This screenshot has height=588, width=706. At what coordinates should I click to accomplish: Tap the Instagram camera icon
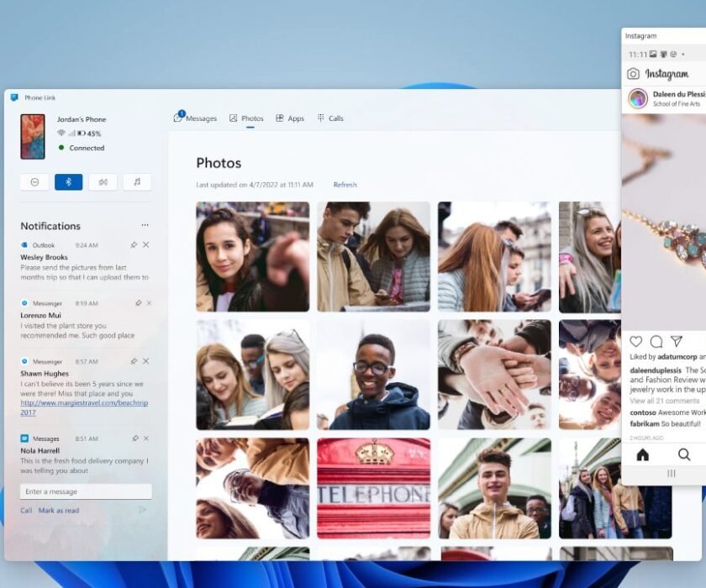pyautogui.click(x=634, y=74)
